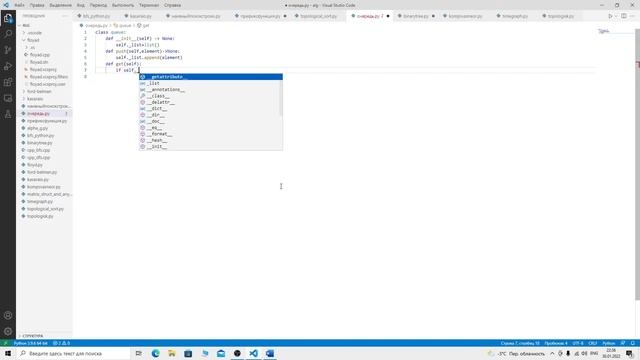Screen dimensions: 640x360
Task: Open the Testing flask view
Action: [x=8, y=114]
